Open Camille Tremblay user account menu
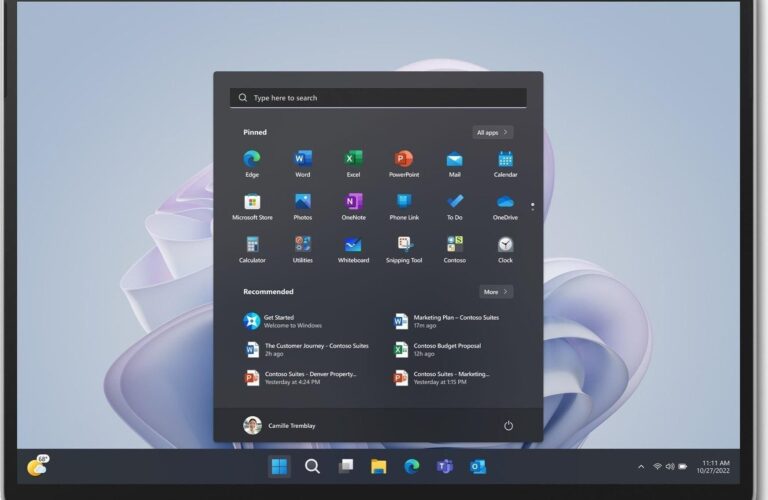 (x=280, y=426)
